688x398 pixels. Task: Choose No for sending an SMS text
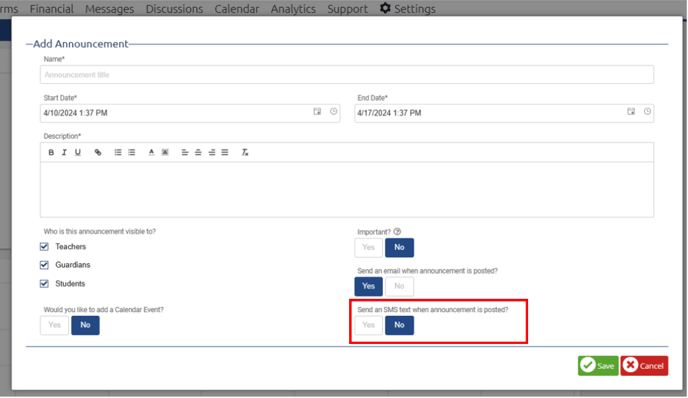[x=399, y=325]
